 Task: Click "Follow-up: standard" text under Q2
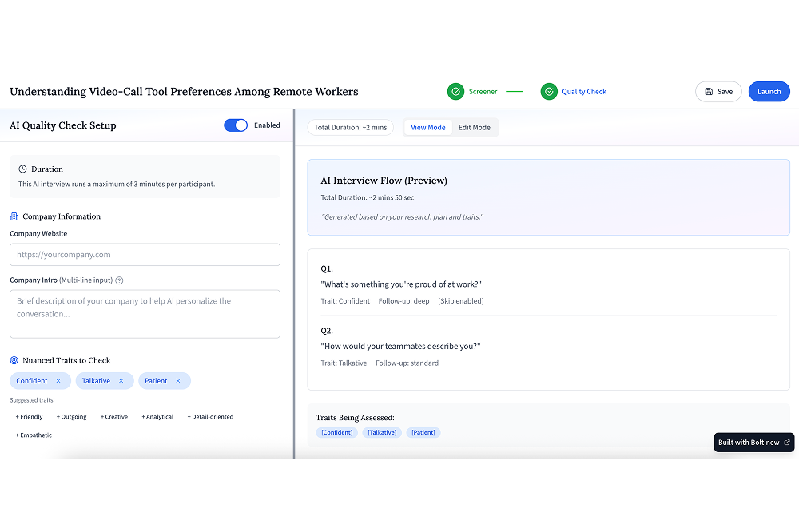pos(407,363)
